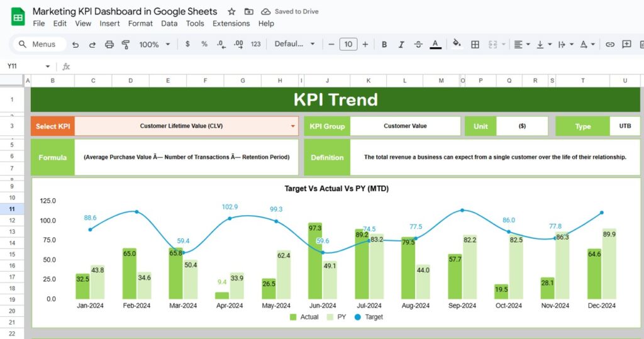Viewport: 644px width, 339px height.
Task: Expand the merge cells options arrow
Action: click(x=504, y=45)
